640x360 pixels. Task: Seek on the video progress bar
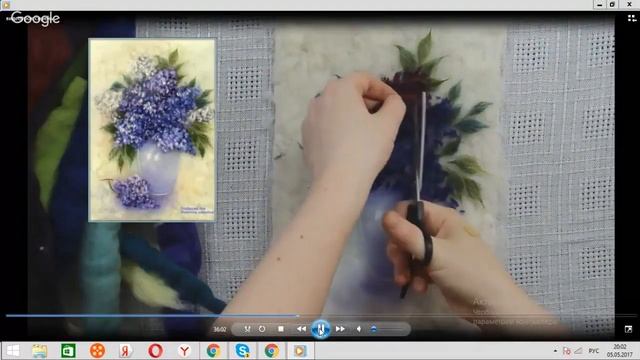pyautogui.click(x=320, y=316)
